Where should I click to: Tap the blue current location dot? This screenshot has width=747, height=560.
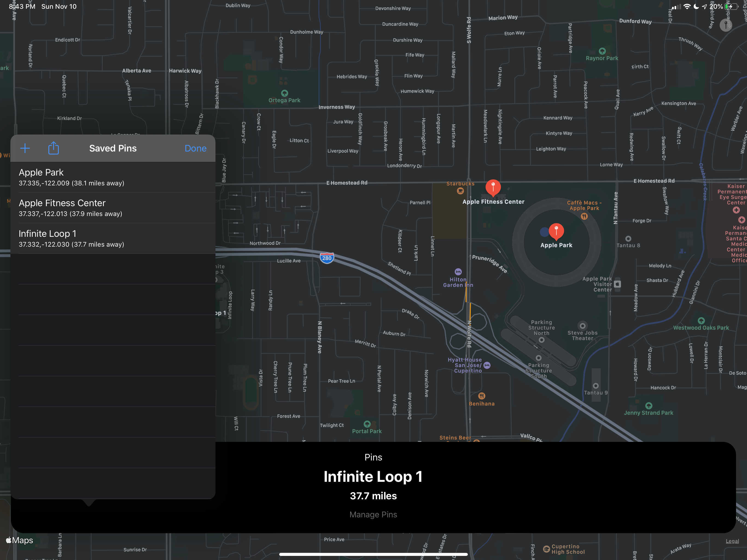coord(544,232)
